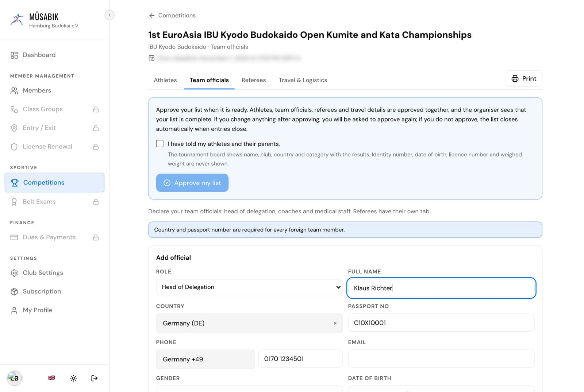The image size is (584, 392).
Task: Open the Role dropdown showing Head of Delegation
Action: (249, 287)
